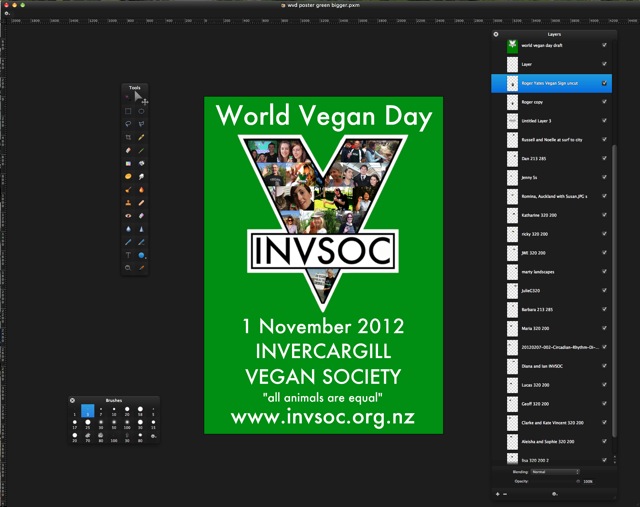Uncheck visibility of 'Roger copy' layer
The height and width of the screenshot is (507, 640).
(605, 102)
